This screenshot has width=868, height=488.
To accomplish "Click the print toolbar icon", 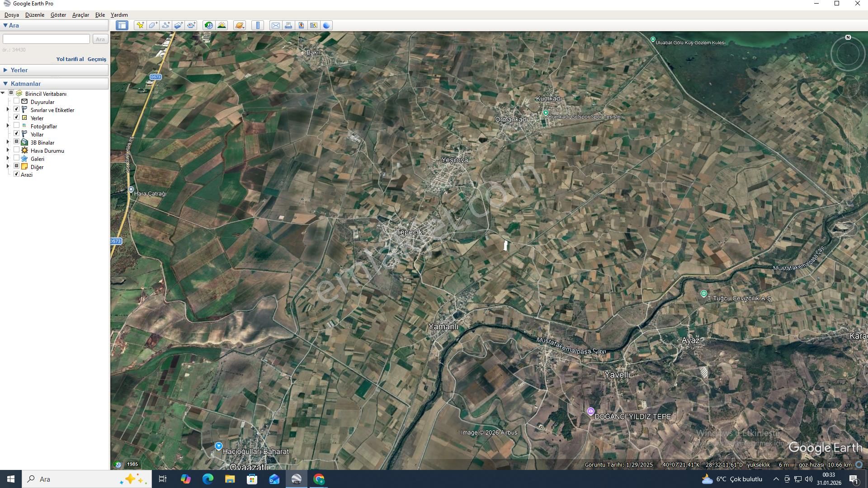I will coord(288,25).
